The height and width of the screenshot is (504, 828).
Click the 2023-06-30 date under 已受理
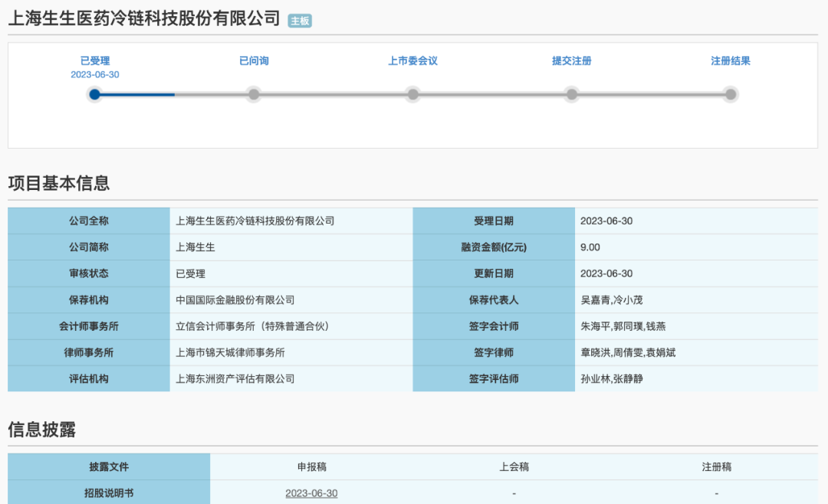click(95, 75)
